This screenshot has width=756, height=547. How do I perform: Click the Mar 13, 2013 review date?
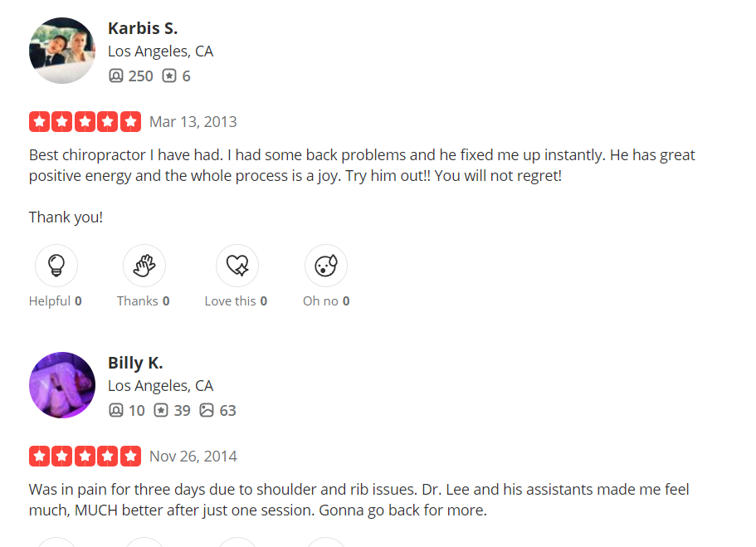coord(193,122)
